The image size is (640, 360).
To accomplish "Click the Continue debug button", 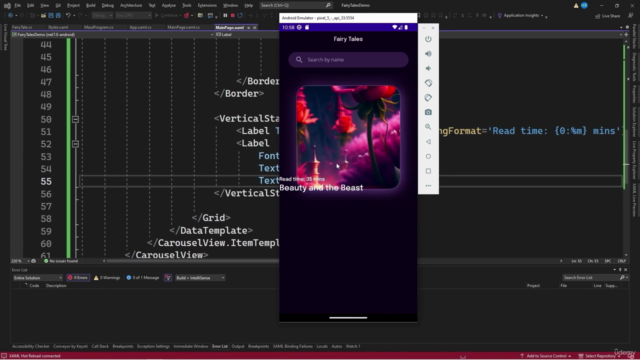I will 166,16.
